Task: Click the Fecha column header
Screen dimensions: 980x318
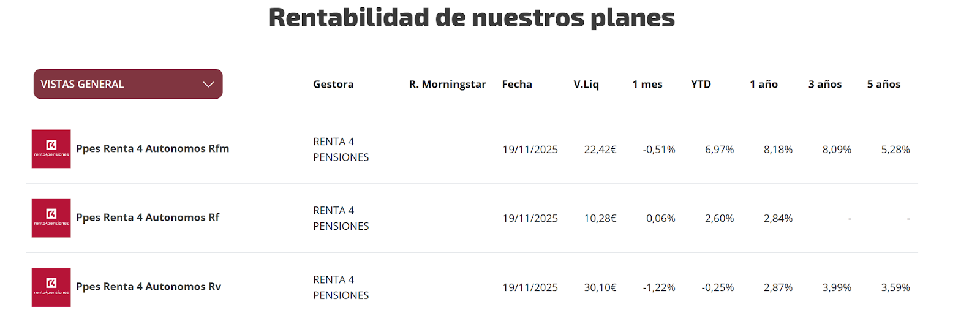Action: pos(517,85)
